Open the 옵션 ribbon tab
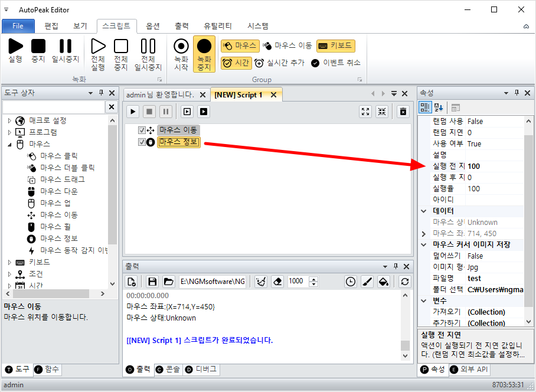The width and height of the screenshot is (536, 392). (153, 26)
